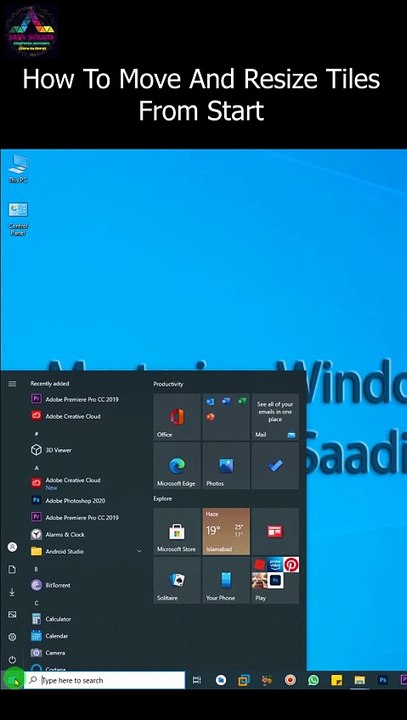Click the Explore group header
The image size is (407, 720).
pos(163,498)
